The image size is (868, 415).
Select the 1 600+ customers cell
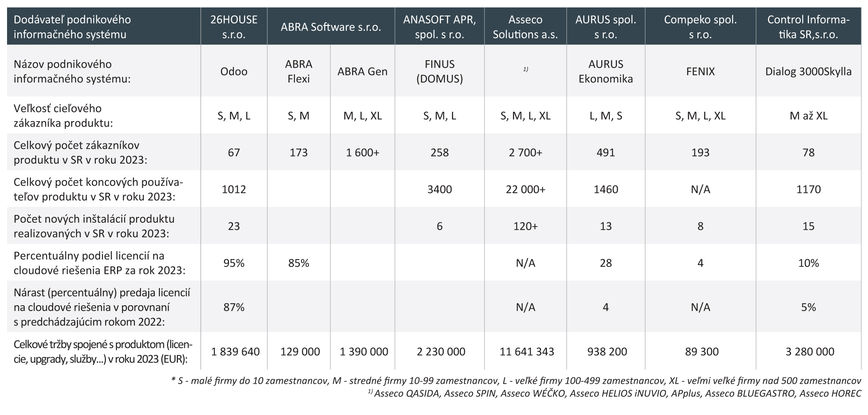click(362, 152)
